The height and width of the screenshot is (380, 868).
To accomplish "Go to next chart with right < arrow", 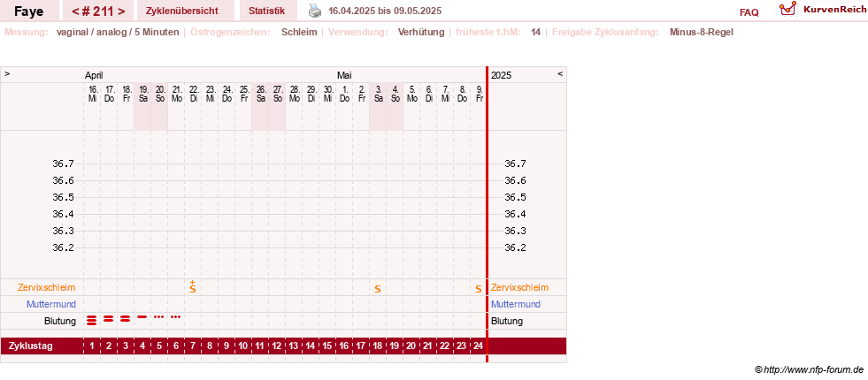I will pyautogui.click(x=560, y=73).
